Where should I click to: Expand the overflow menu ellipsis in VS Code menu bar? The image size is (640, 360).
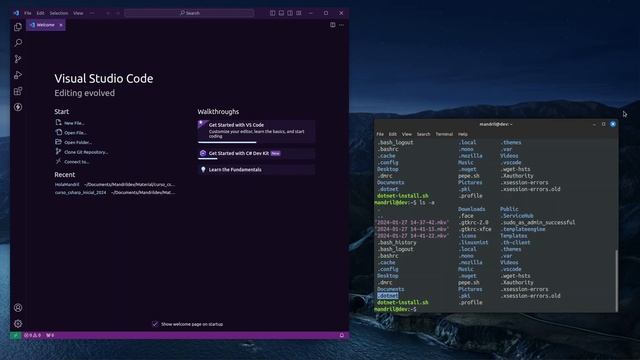pos(92,13)
